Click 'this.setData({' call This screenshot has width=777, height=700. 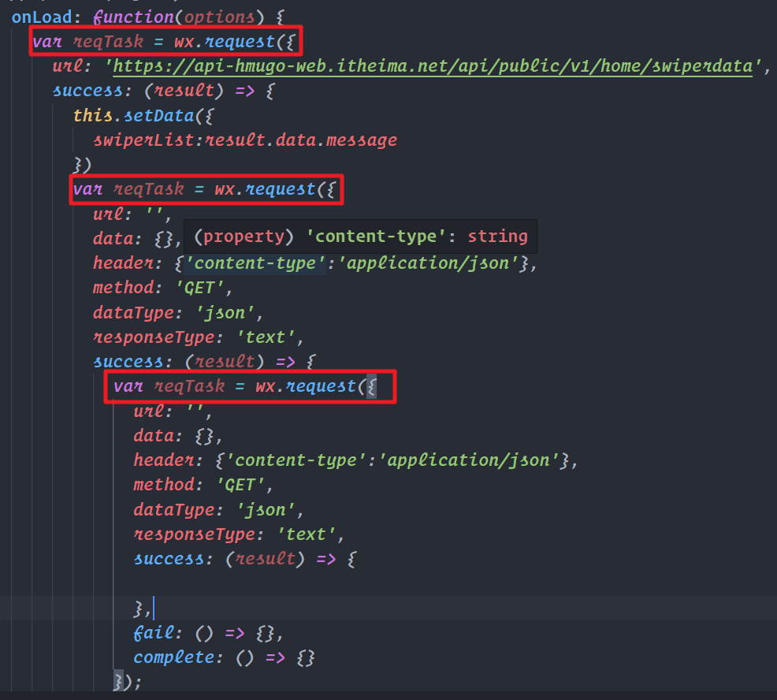tap(143, 116)
